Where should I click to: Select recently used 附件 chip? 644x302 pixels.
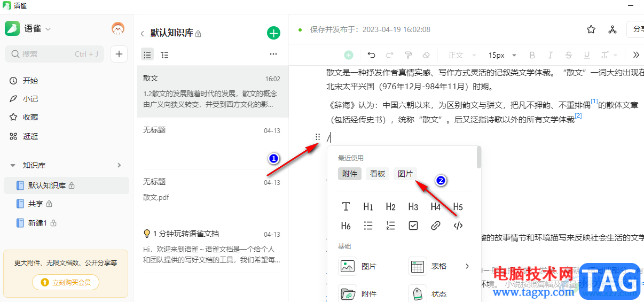[x=350, y=174]
